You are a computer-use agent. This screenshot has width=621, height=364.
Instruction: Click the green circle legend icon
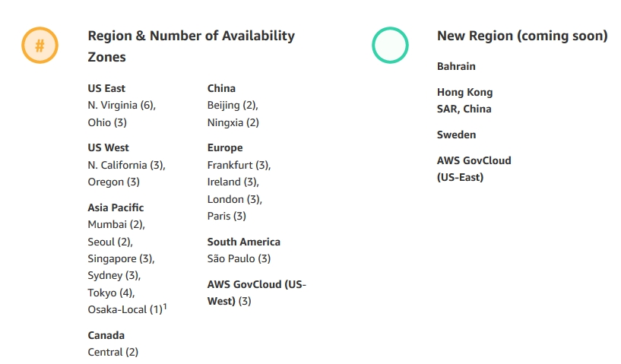390,46
